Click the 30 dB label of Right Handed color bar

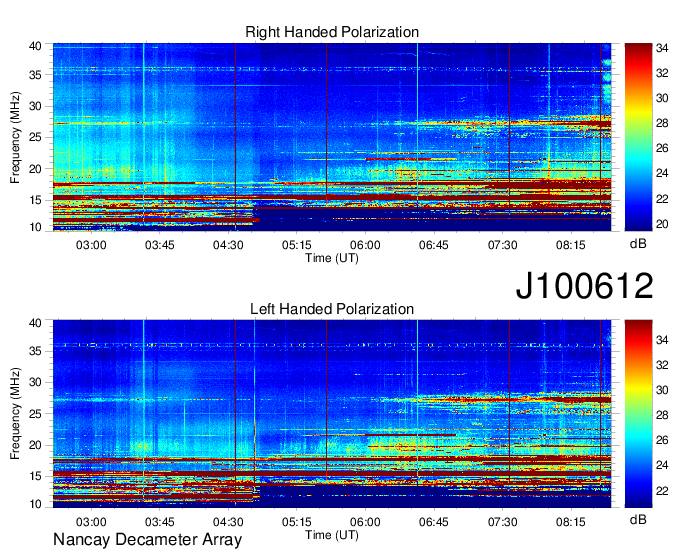(x=662, y=98)
